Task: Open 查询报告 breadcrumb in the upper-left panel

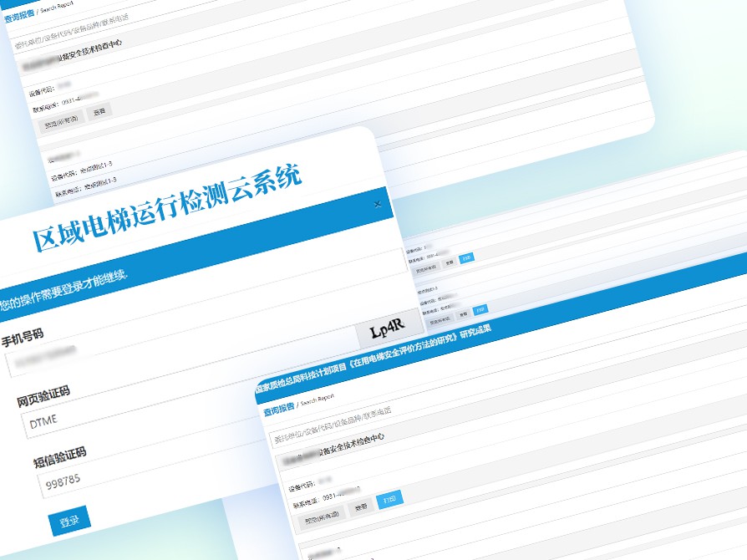Action: tap(20, 18)
